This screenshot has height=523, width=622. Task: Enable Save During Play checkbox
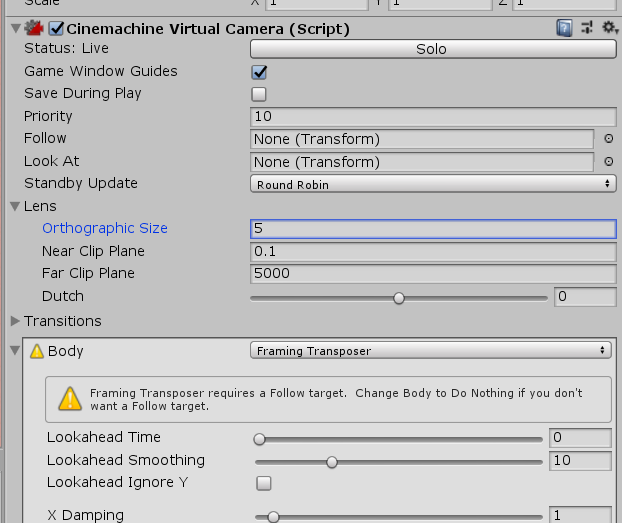(x=259, y=94)
